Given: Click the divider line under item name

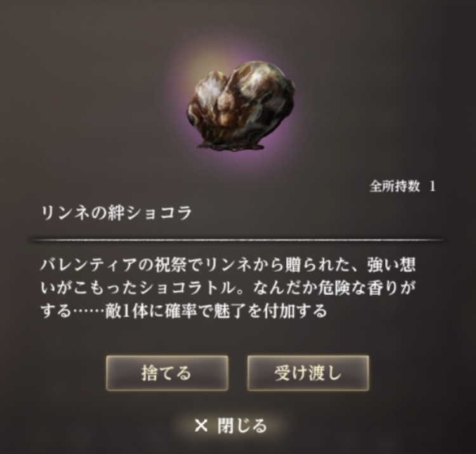Looking at the screenshot, I should [x=237, y=240].
